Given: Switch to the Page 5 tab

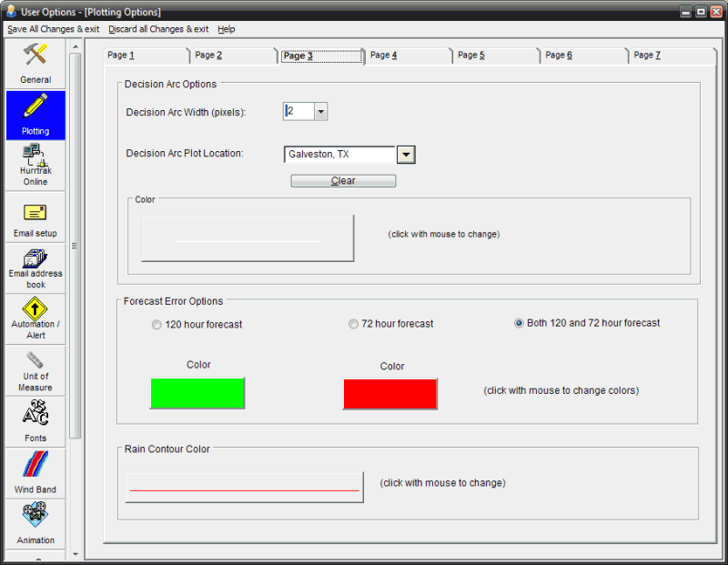Looking at the screenshot, I should coord(470,55).
